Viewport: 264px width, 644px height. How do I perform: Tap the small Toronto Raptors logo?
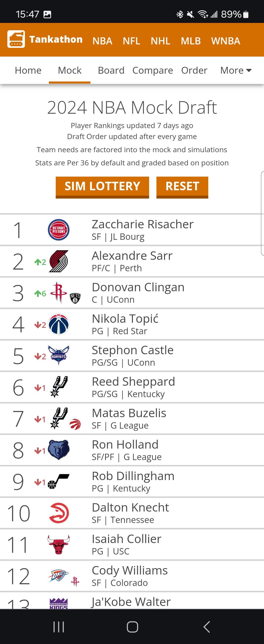pyautogui.click(x=75, y=424)
